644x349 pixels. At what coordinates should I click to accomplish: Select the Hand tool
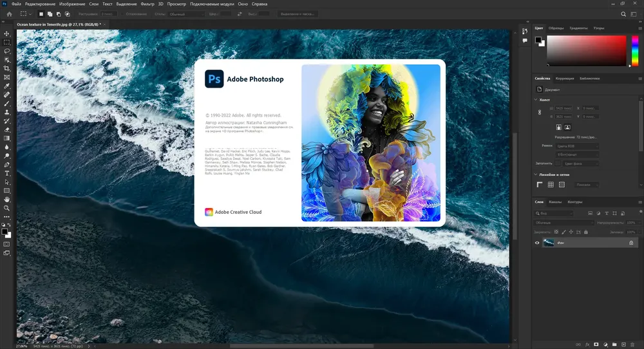(6, 199)
